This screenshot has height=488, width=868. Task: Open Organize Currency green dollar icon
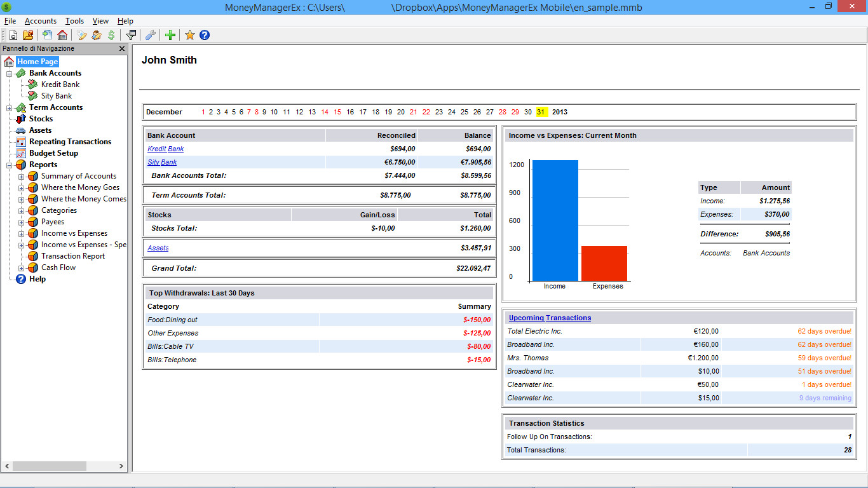point(111,35)
